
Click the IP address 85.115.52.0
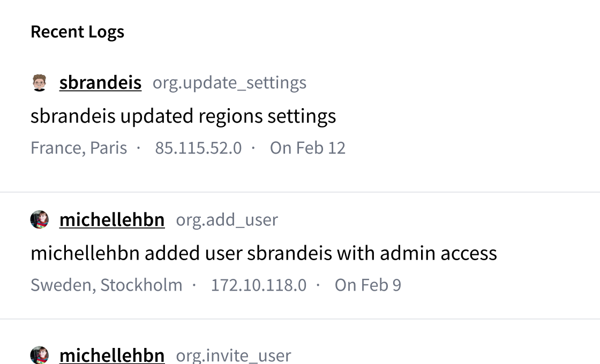tap(198, 147)
